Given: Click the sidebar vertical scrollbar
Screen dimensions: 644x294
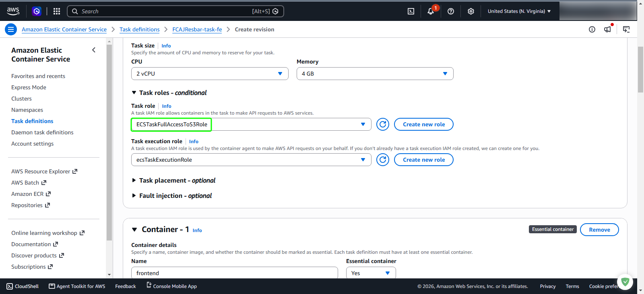Looking at the screenshot, I should click(109, 142).
